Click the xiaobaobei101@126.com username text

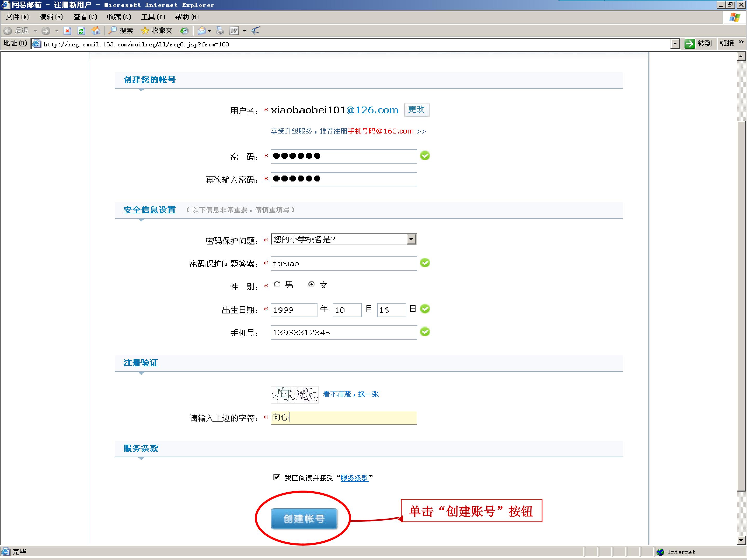[335, 110]
